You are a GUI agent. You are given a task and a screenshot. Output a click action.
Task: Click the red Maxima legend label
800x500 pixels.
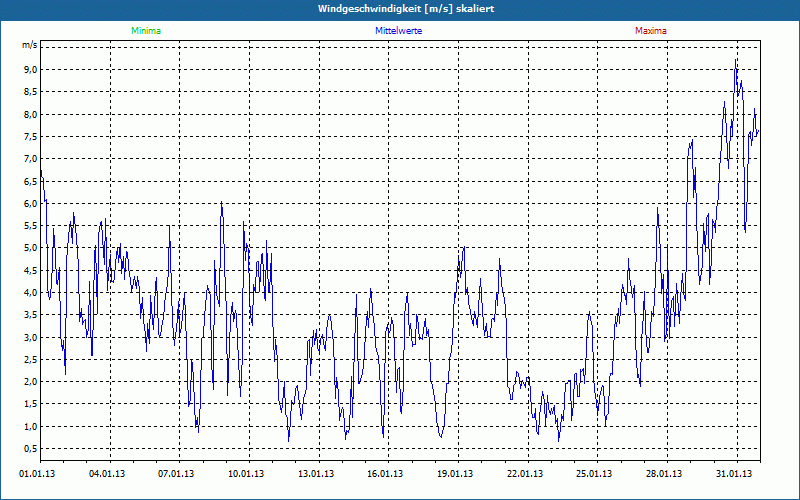(x=651, y=31)
